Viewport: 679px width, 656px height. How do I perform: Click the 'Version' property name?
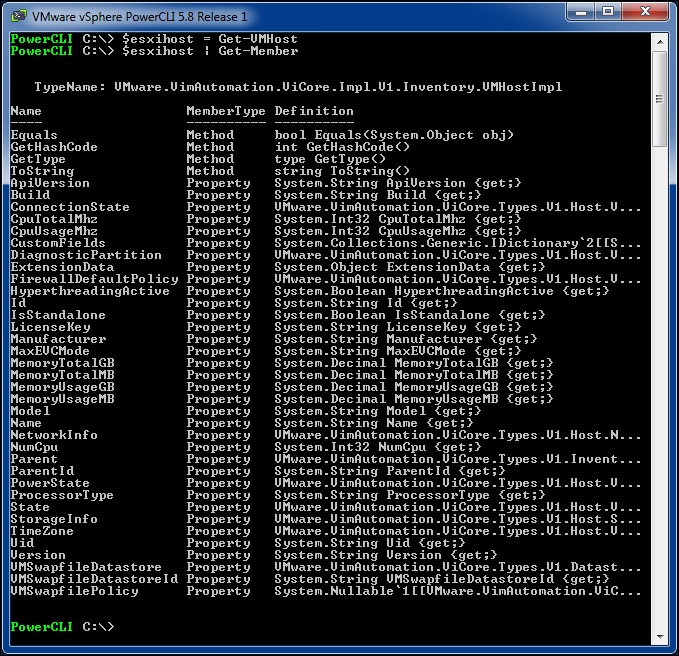click(38, 555)
